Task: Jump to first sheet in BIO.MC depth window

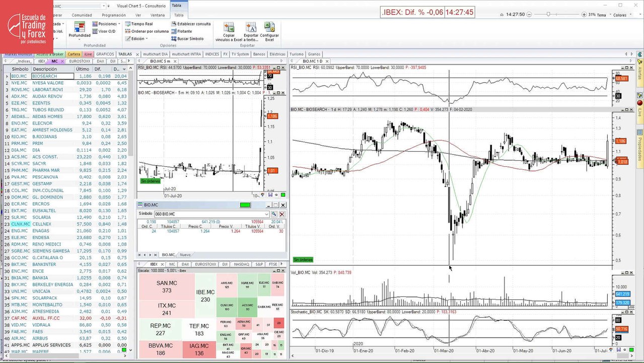Action: [139, 255]
